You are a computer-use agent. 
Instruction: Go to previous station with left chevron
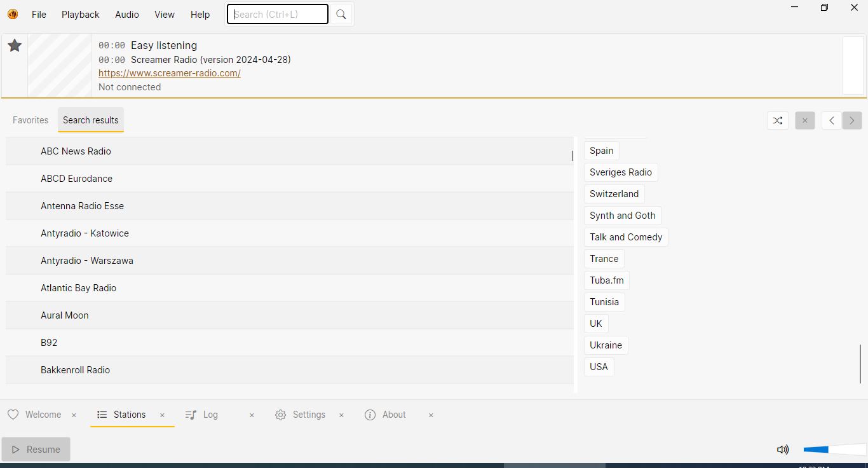(x=832, y=120)
